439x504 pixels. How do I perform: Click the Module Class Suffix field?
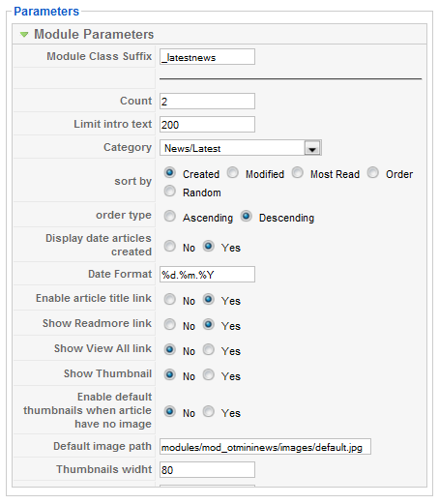(207, 57)
